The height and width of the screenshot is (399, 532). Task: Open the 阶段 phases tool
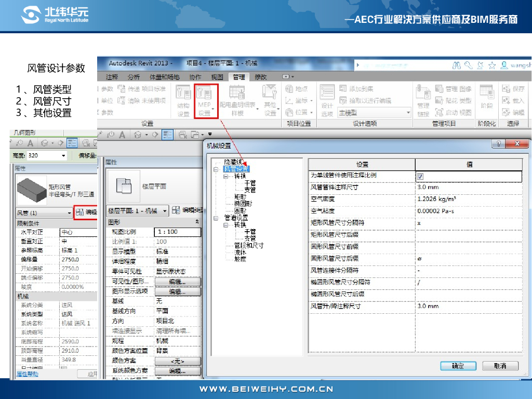[x=486, y=97]
